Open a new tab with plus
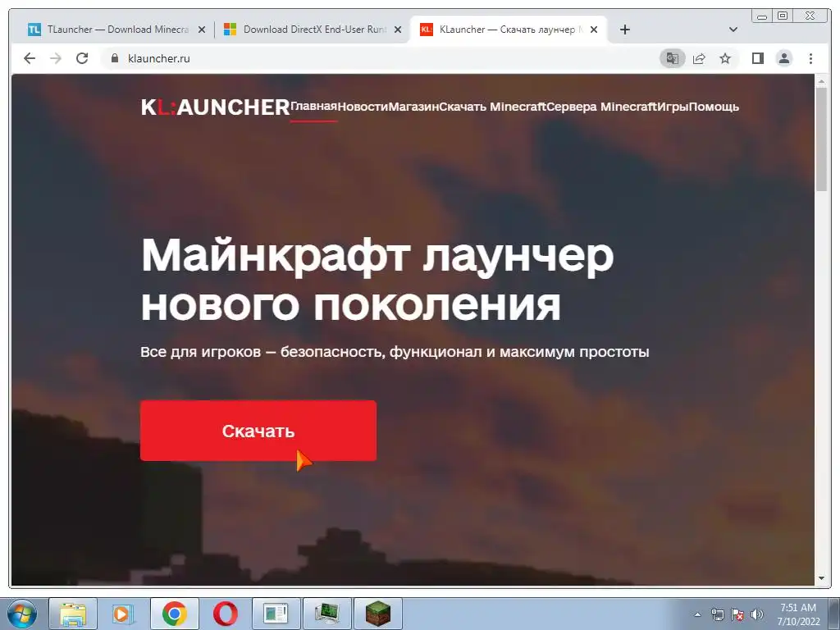 click(624, 30)
